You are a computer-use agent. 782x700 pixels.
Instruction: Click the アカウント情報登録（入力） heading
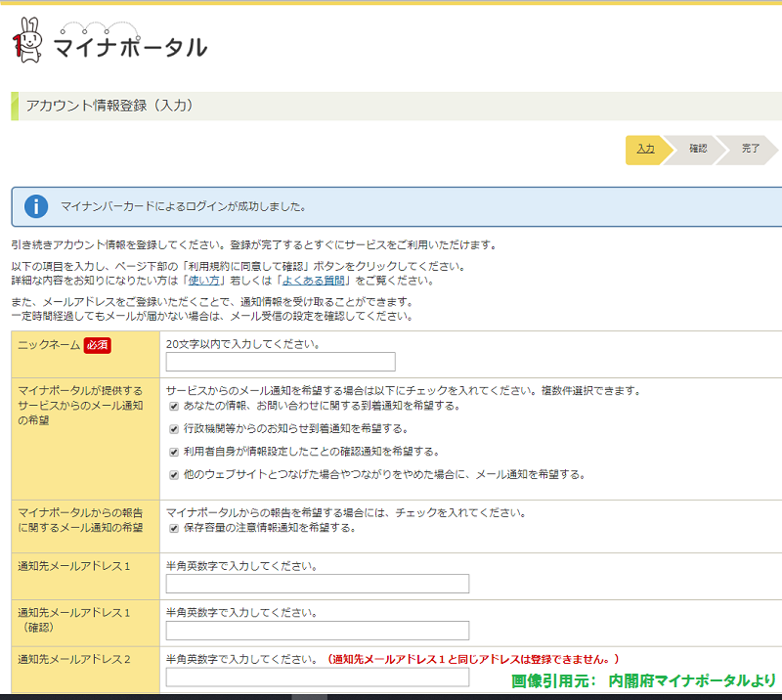(109, 106)
